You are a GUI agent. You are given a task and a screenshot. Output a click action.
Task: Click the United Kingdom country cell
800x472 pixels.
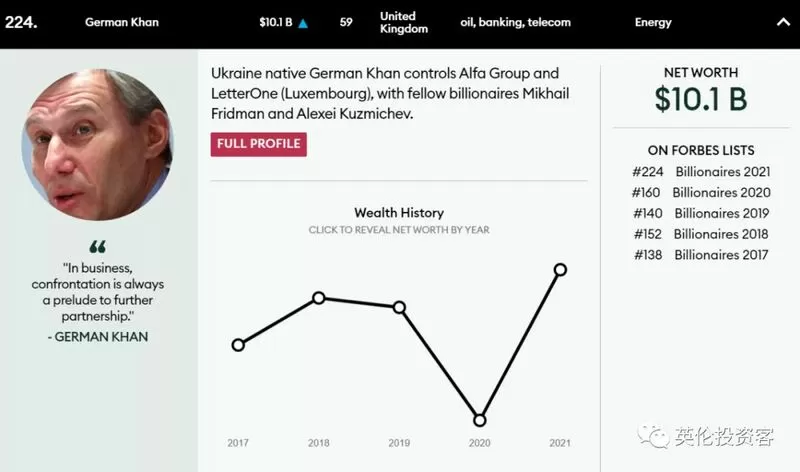point(404,22)
